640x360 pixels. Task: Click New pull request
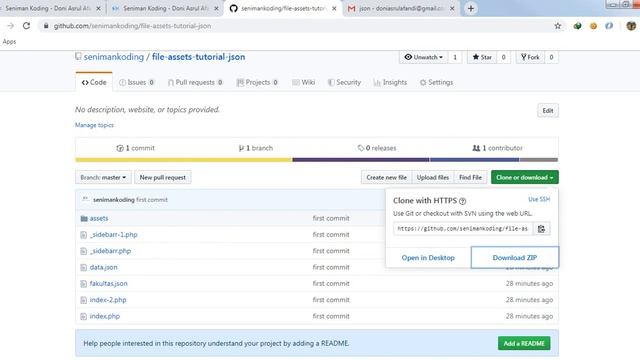pyautogui.click(x=162, y=177)
